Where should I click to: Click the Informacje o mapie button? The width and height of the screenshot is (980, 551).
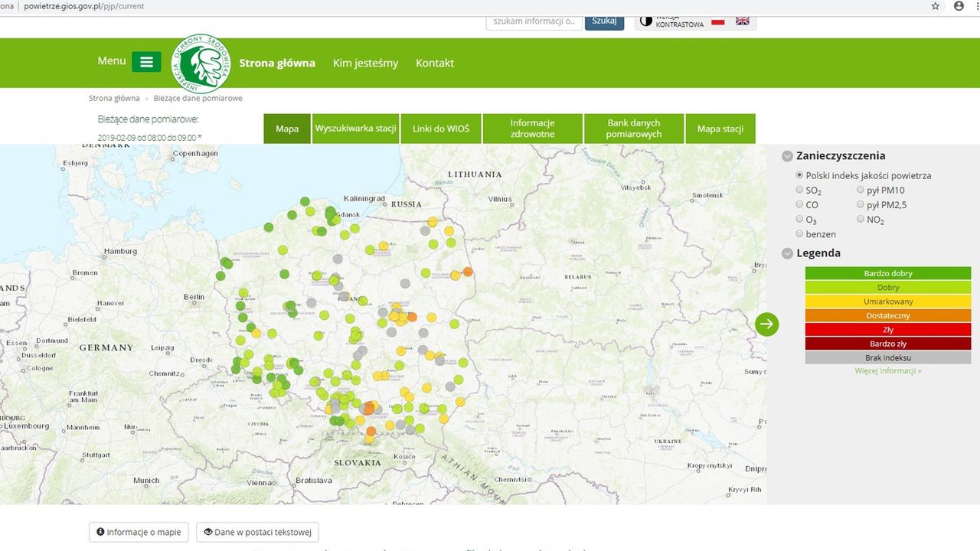pos(139,532)
